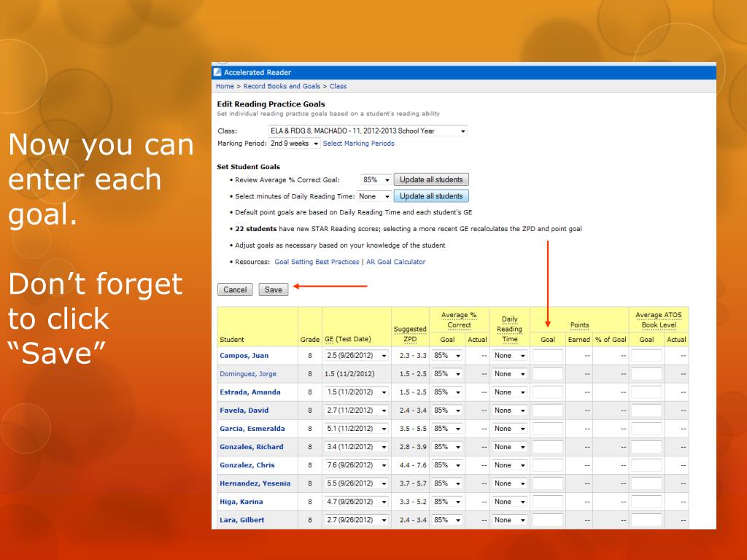Click Points Goal field for Gonzalez, Chris

[x=548, y=465]
